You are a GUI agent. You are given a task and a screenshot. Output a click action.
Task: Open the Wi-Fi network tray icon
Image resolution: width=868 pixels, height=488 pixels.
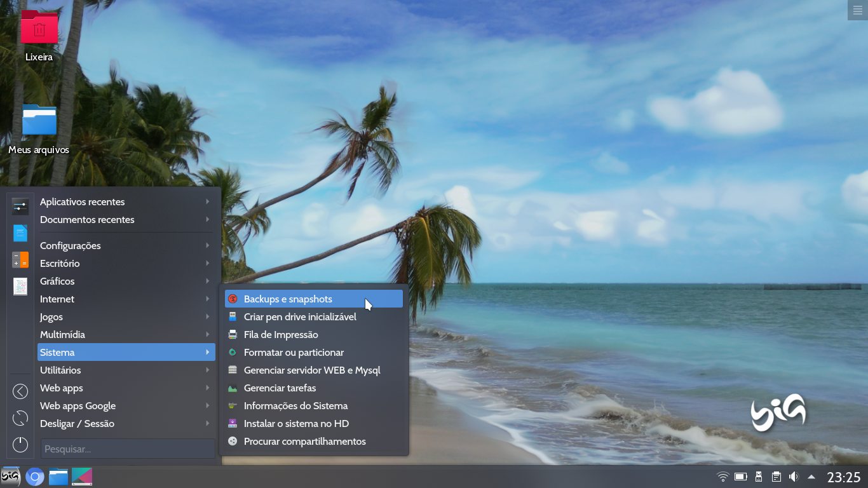pyautogui.click(x=722, y=477)
